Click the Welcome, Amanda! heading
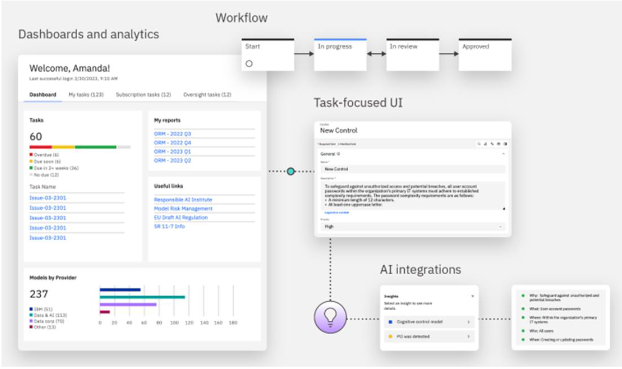Image resolution: width=622 pixels, height=369 pixels. coord(69,68)
